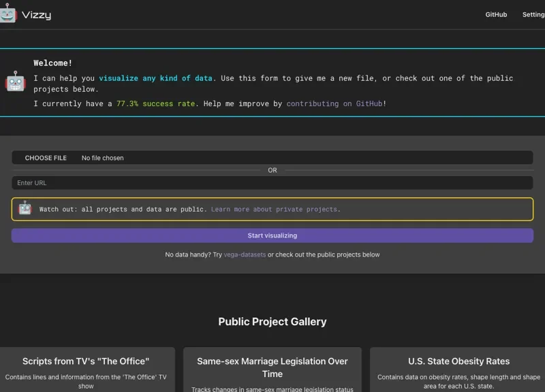Open the U.S. State Obesity Rates project
Viewport: 545px width, 392px height.
point(458,361)
